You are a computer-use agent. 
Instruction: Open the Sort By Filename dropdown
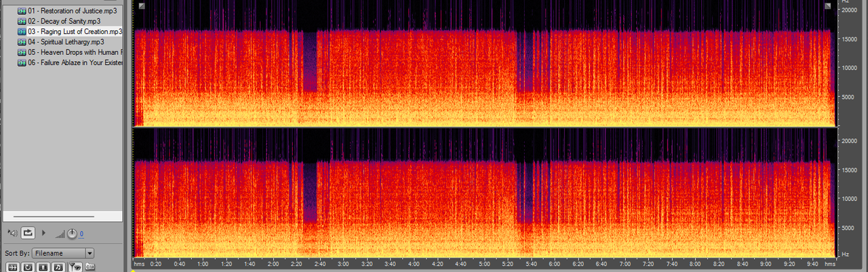tap(62, 253)
